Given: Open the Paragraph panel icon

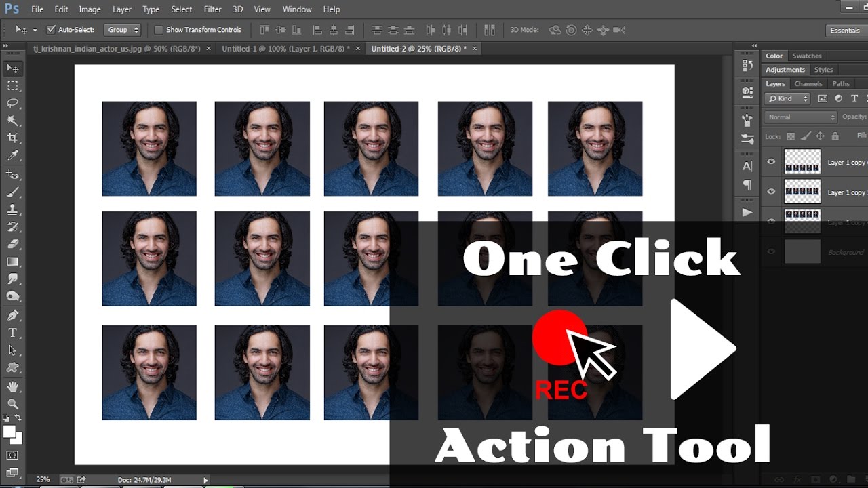Looking at the screenshot, I should coord(747,184).
